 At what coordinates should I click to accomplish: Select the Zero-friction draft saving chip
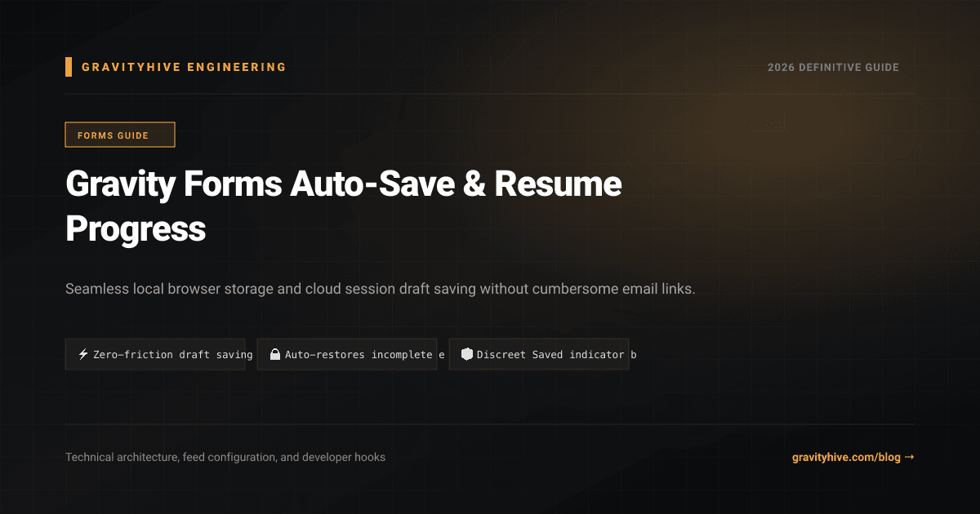(x=155, y=355)
